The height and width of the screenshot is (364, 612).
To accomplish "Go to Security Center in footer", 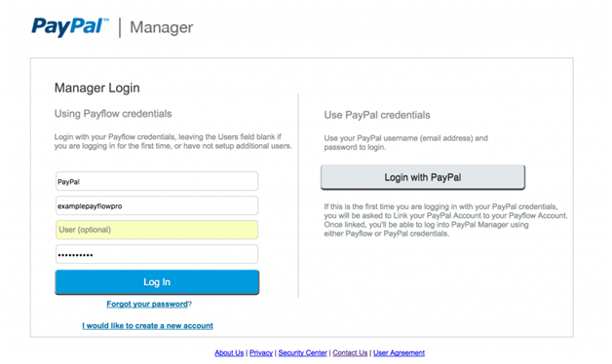I will [x=302, y=352].
